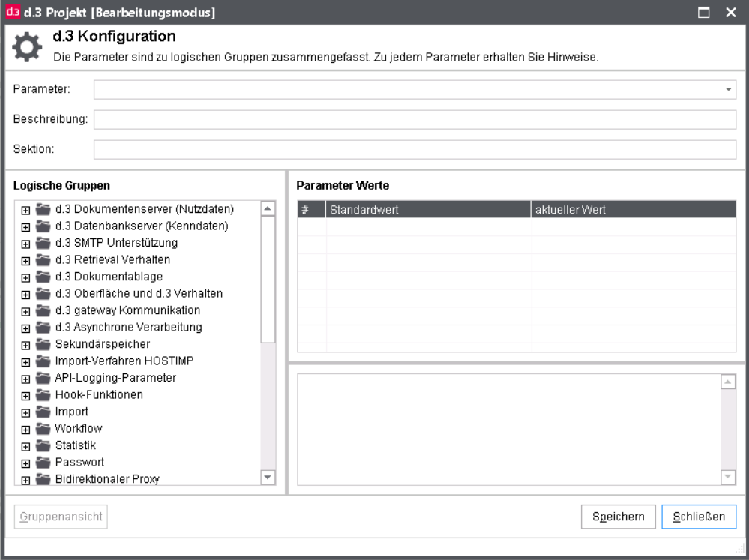Click folder icon of d.3 Datenbankserver (Kenndaten)

(x=43, y=226)
